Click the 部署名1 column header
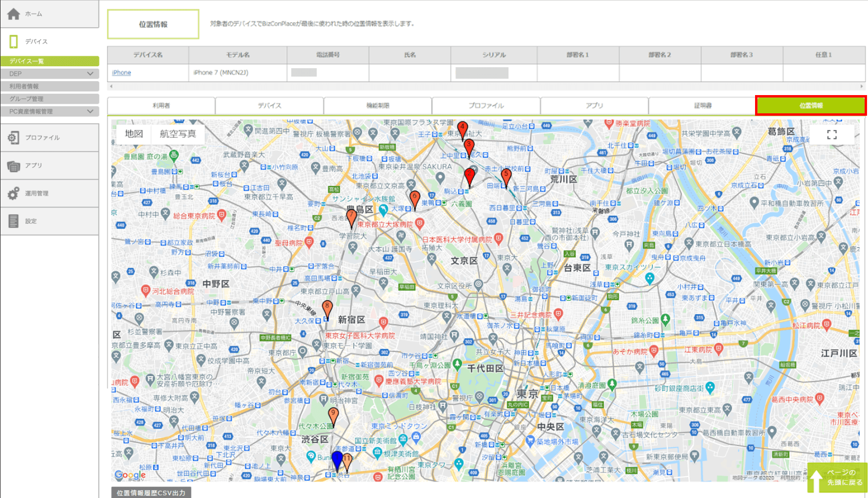The image size is (868, 498). pos(578,55)
